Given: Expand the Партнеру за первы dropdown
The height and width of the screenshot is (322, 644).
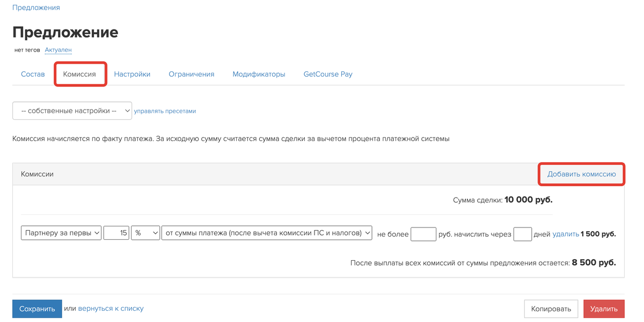Looking at the screenshot, I should 61,233.
